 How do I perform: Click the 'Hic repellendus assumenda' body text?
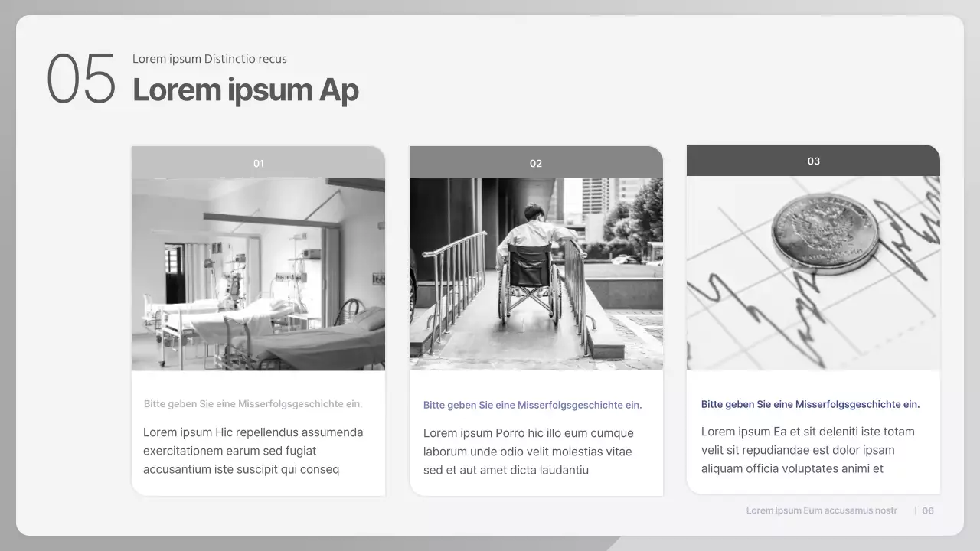(253, 451)
